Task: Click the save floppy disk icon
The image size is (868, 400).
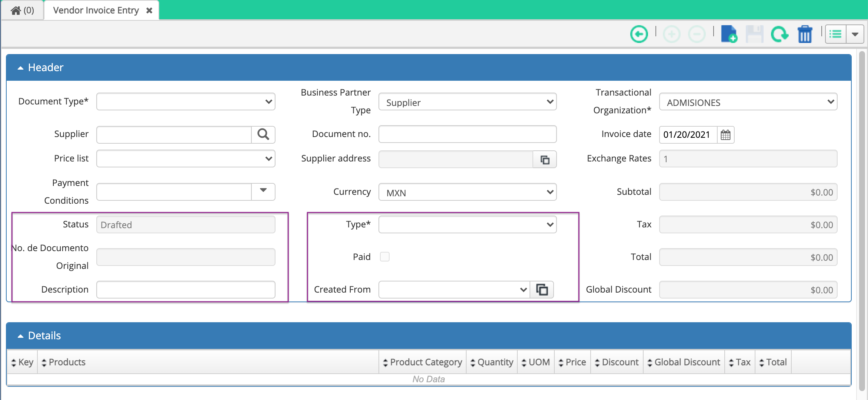Action: [754, 34]
